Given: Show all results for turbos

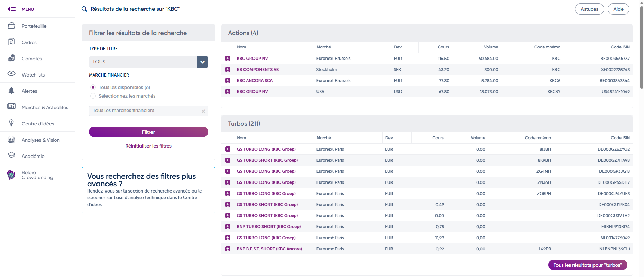Looking at the screenshot, I should [x=587, y=265].
